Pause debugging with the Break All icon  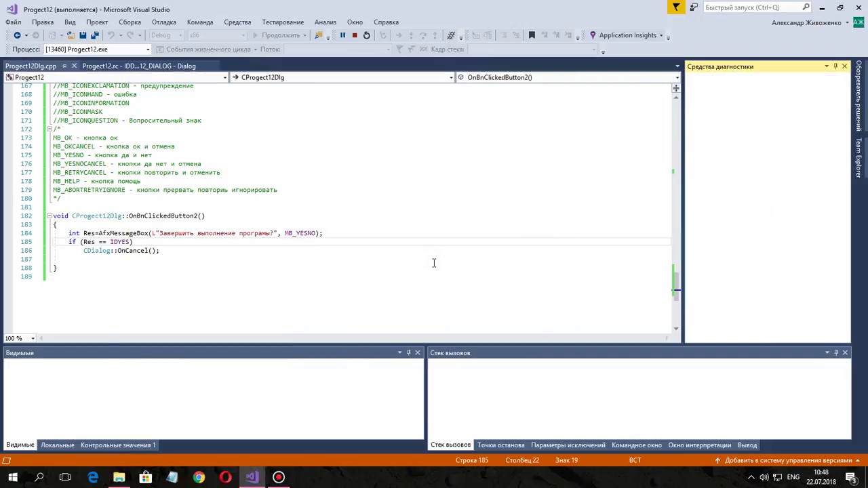tap(342, 35)
